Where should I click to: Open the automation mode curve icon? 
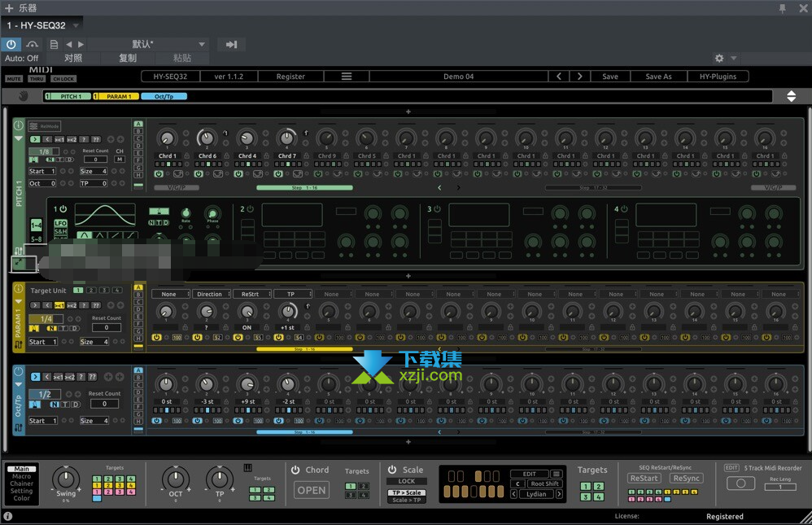click(x=32, y=45)
